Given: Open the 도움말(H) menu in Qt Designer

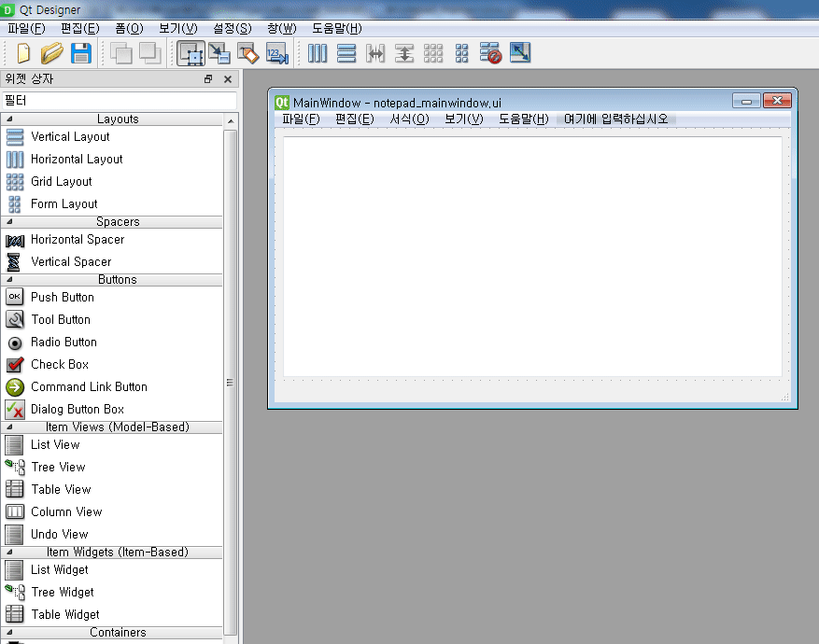Looking at the screenshot, I should coord(337,29).
